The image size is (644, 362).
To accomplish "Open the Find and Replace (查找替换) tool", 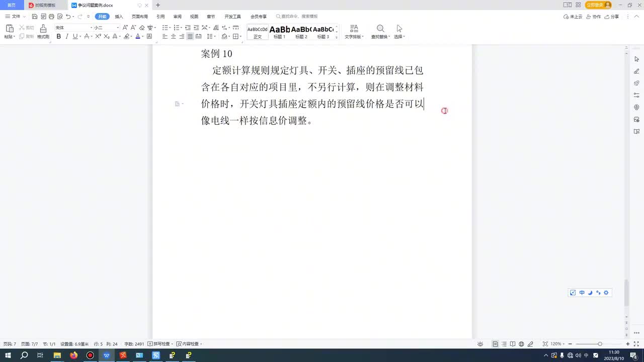I will point(380,32).
